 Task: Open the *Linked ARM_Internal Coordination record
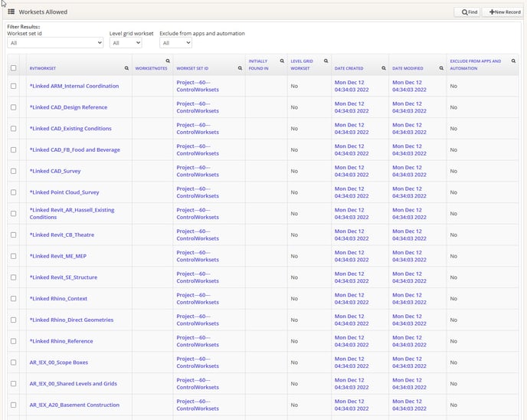(x=74, y=86)
